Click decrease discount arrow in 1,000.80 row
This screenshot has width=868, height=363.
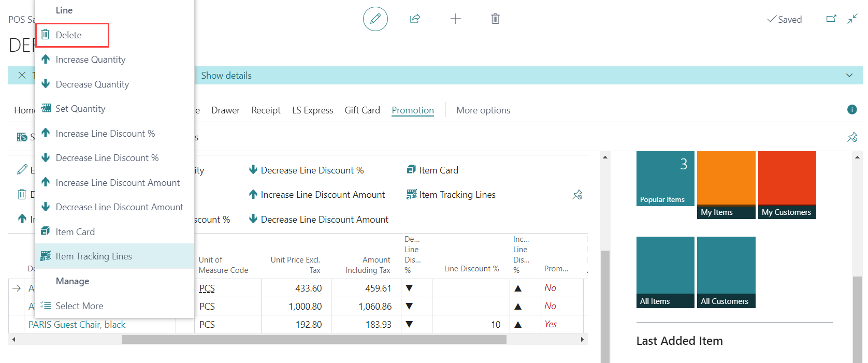point(409,306)
